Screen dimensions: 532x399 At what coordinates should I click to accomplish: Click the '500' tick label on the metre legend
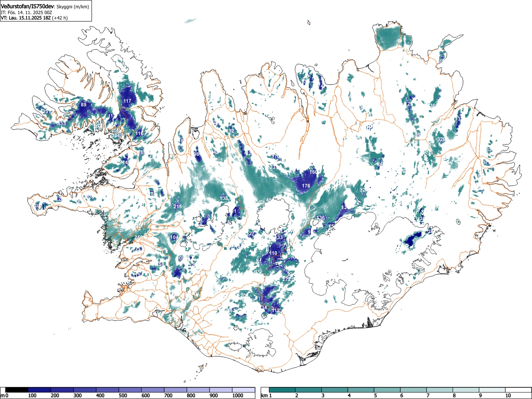click(x=123, y=396)
